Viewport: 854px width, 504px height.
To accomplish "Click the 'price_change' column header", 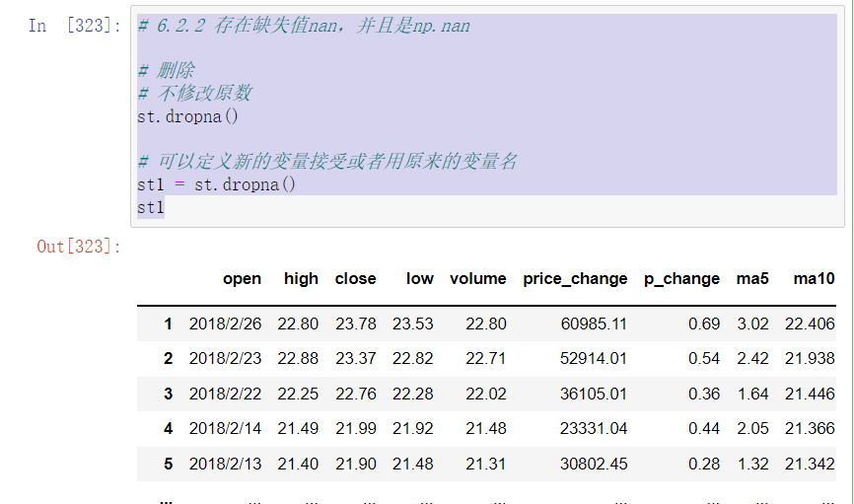I will pos(575,279).
